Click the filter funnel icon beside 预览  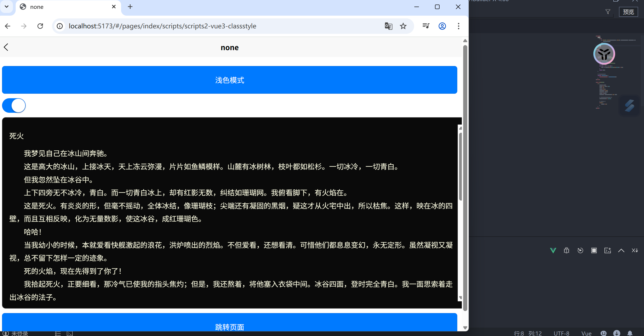pyautogui.click(x=608, y=12)
